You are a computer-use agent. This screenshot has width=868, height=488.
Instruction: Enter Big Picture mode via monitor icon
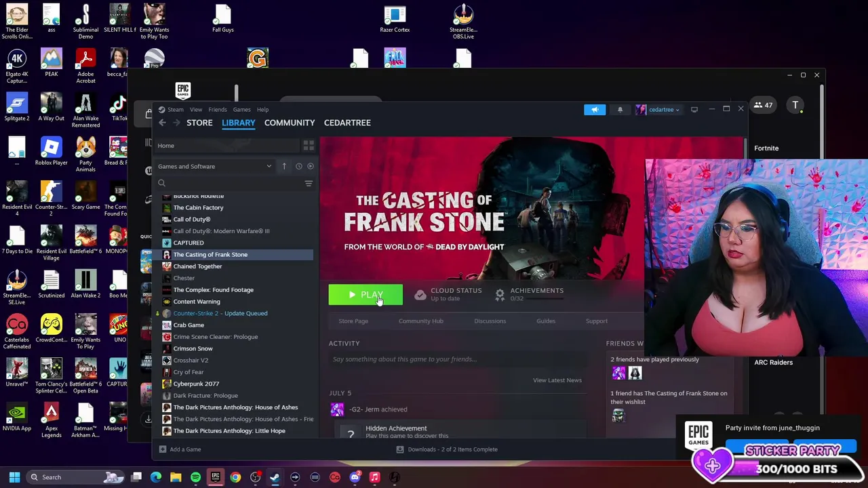[x=694, y=110]
